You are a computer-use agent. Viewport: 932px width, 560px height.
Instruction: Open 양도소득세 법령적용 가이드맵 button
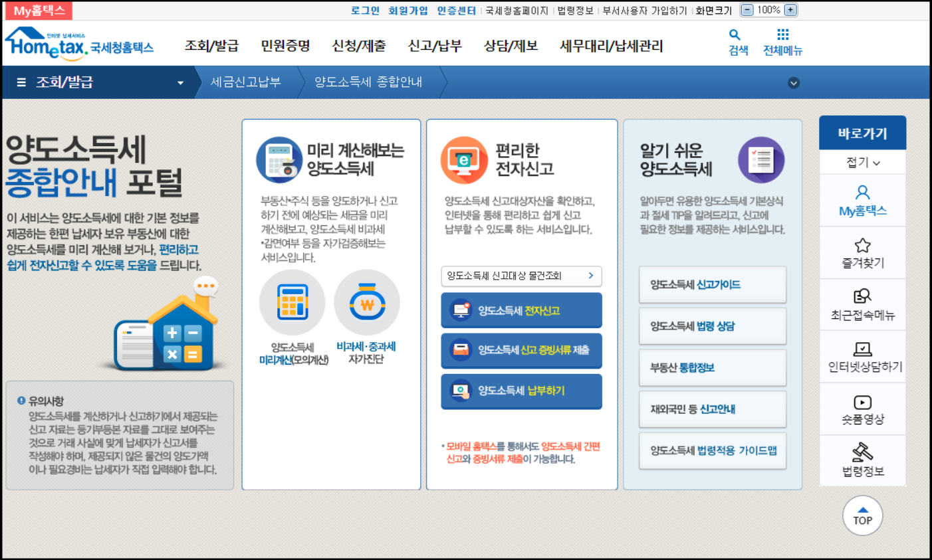713,450
